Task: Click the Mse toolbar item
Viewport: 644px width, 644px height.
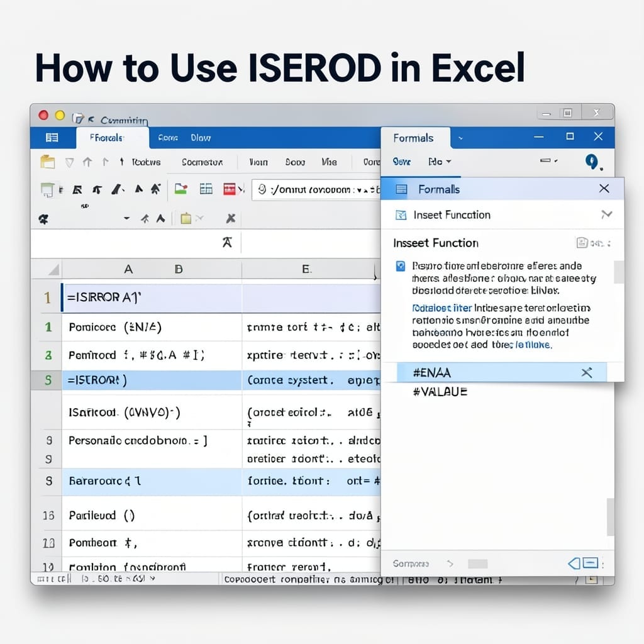Action: click(329, 162)
